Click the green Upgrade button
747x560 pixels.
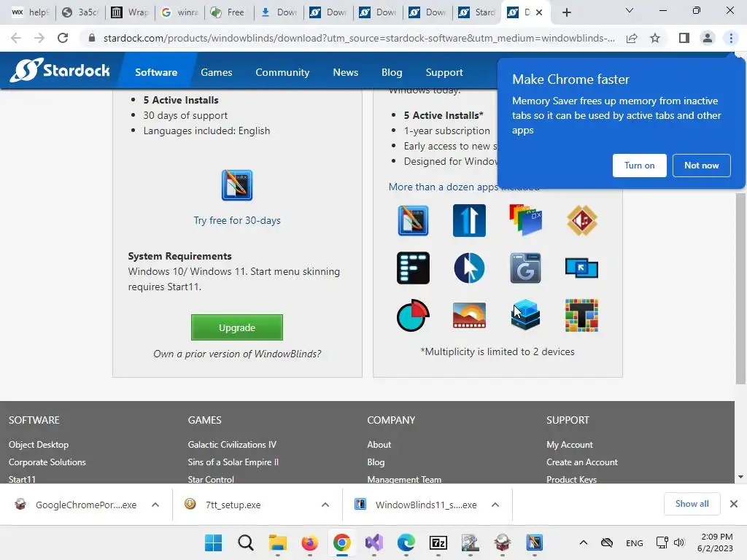coord(237,327)
